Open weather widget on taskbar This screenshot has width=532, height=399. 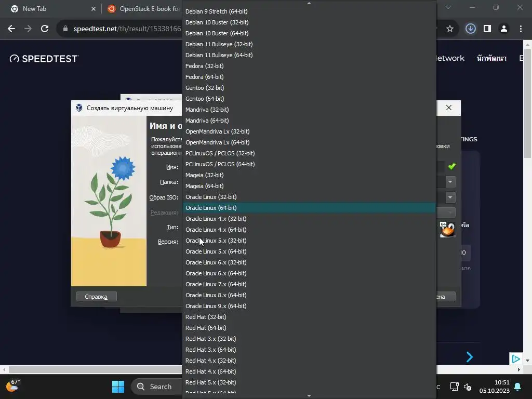[x=13, y=386]
